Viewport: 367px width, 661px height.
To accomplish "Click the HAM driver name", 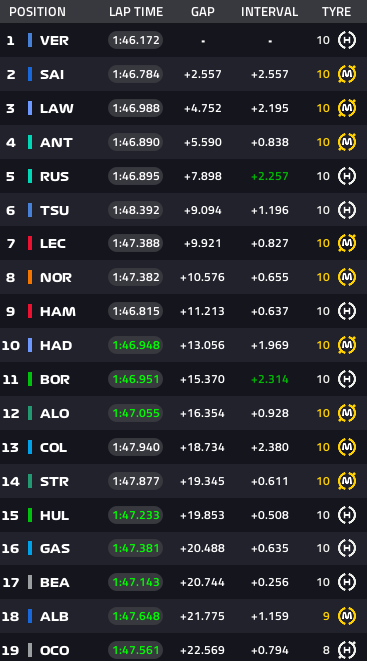I will (58, 312).
